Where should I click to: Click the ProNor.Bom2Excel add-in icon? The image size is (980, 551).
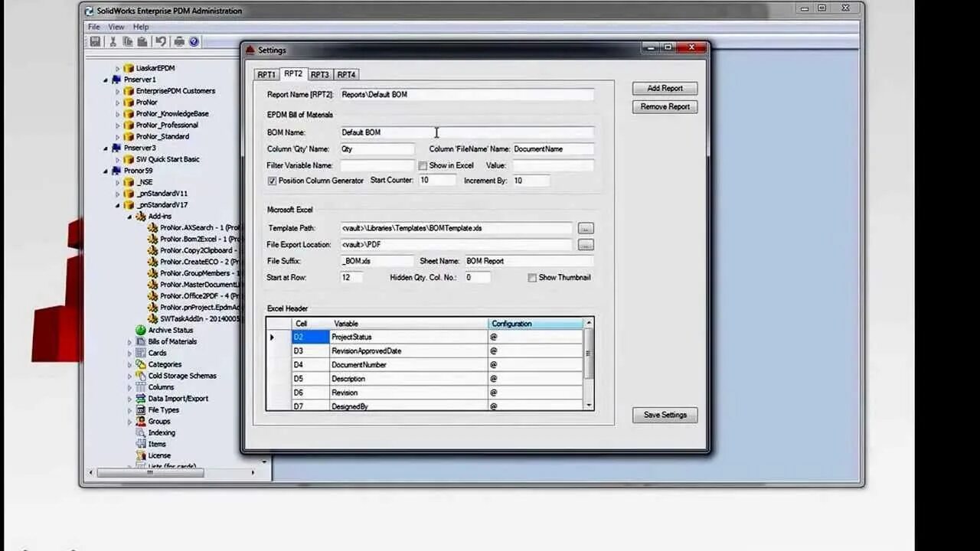(x=152, y=239)
